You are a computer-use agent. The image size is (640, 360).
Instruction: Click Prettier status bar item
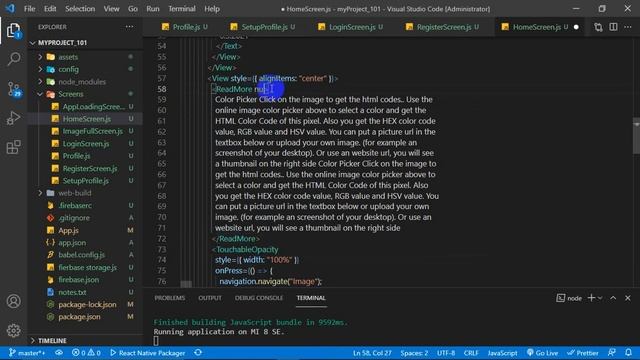pos(582,353)
